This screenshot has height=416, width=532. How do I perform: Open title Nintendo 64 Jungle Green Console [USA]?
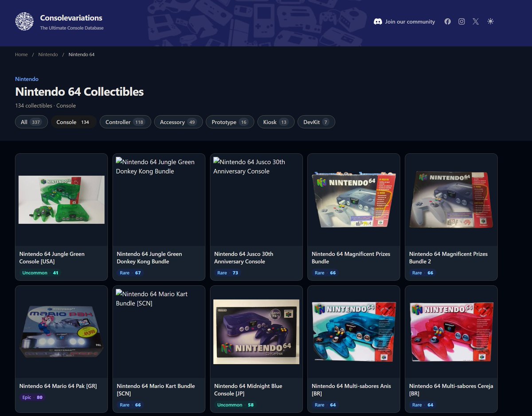point(52,258)
